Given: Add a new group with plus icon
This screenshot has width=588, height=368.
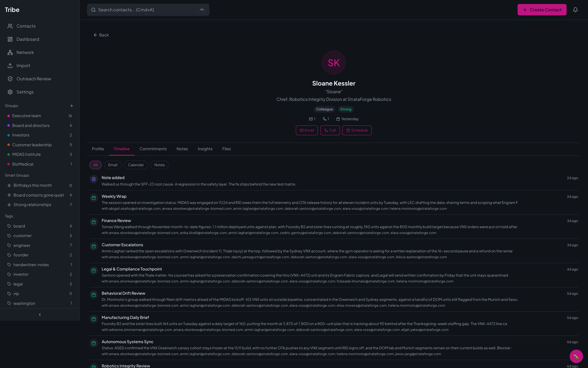Looking at the screenshot, I should [72, 106].
